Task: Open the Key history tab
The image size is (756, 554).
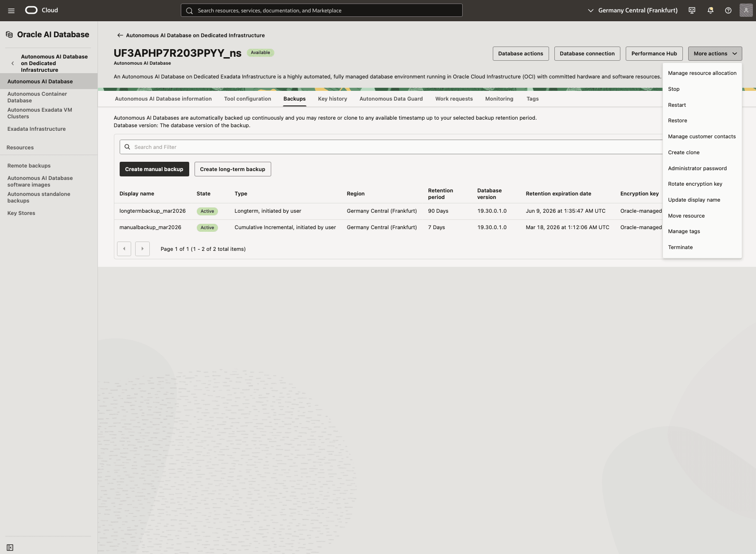Action: [x=332, y=99]
